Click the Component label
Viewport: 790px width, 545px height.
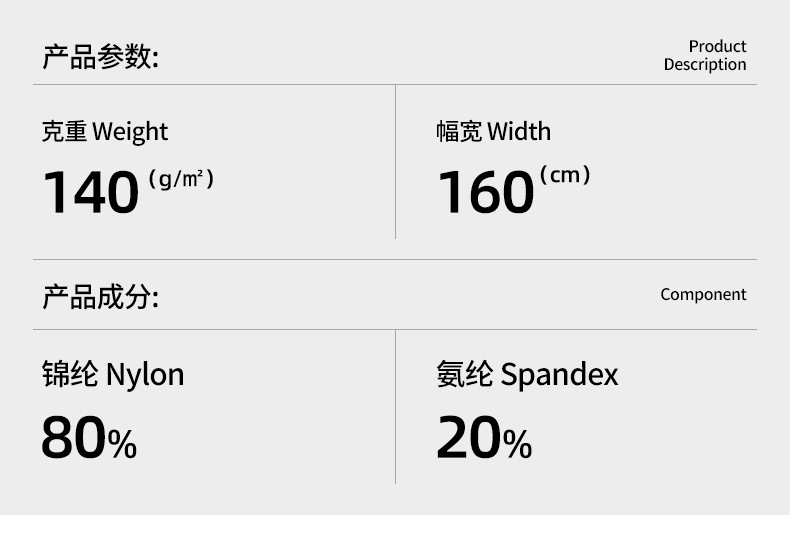703,295
